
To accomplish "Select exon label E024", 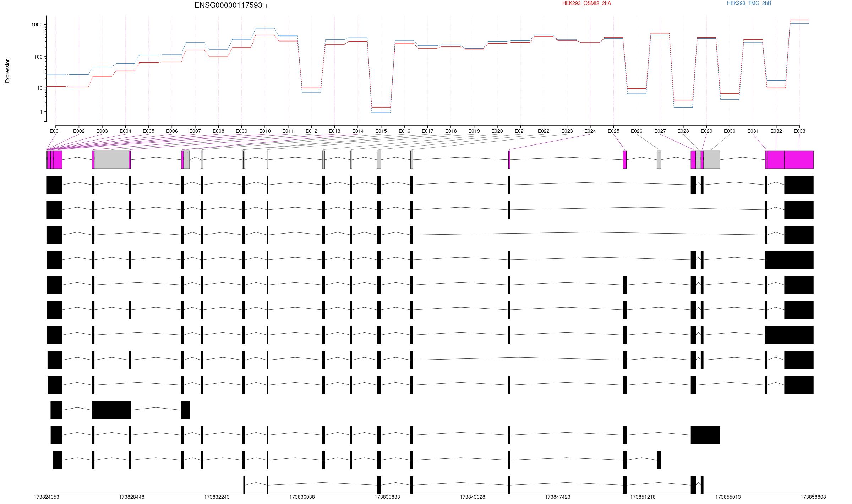I will point(590,131).
